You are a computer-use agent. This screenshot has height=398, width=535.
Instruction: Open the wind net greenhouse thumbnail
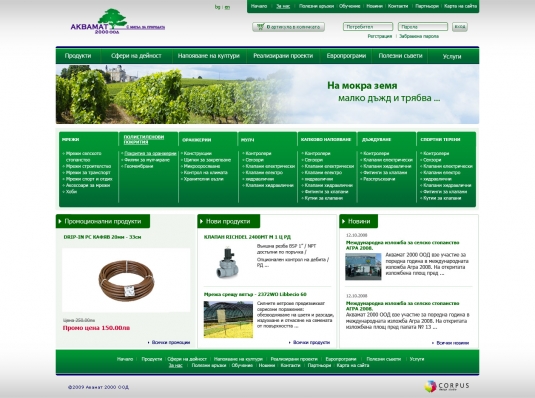tap(228, 319)
